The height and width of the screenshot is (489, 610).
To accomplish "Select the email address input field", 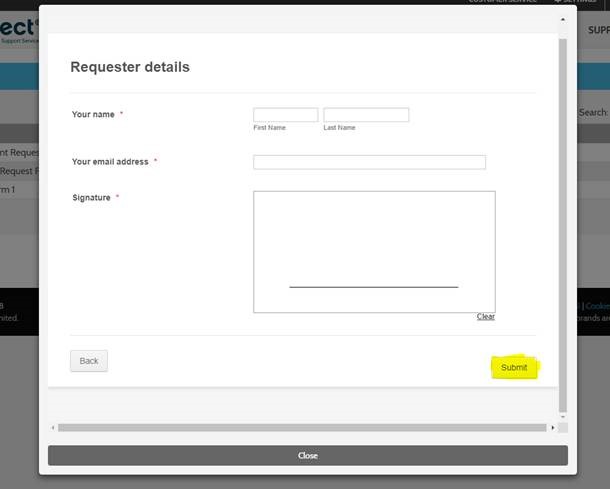I will [x=369, y=162].
